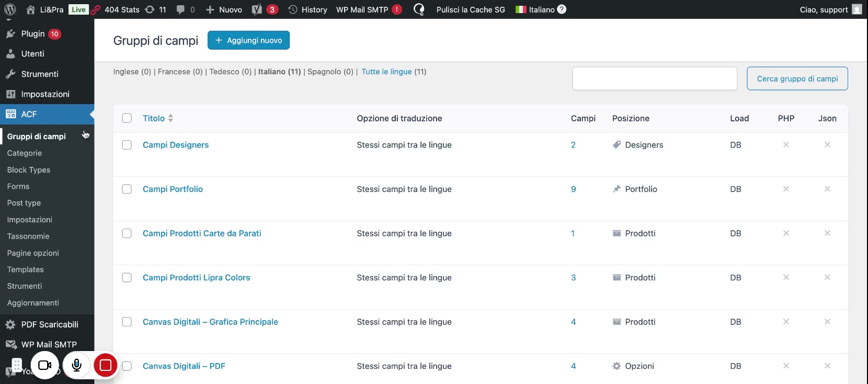
Task: Click the updates icon showing 11
Action: [x=155, y=9]
